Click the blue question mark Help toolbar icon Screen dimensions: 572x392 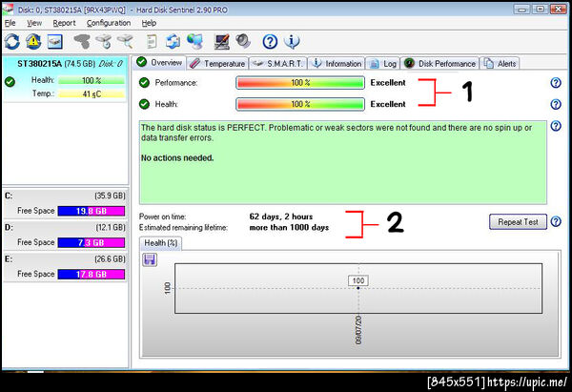270,42
